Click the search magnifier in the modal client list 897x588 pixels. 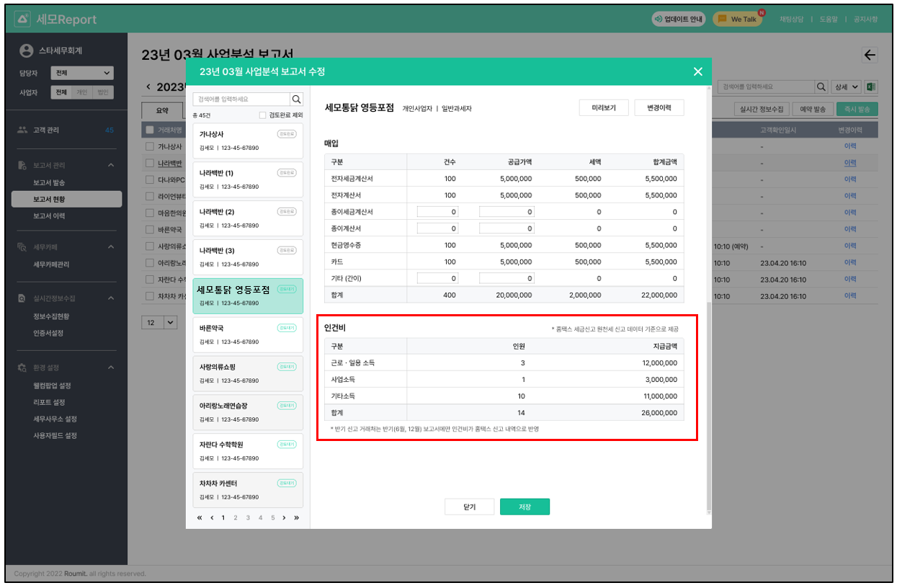pos(296,99)
